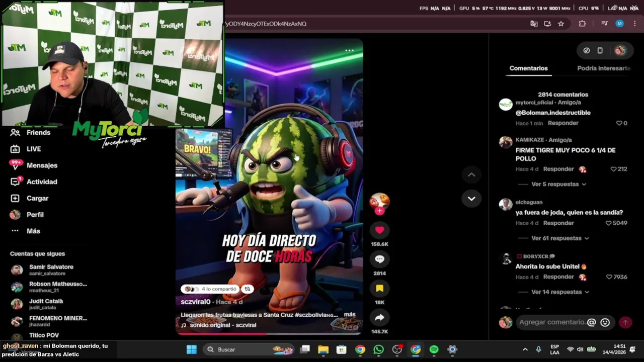Open profile avatar in top right pill

tap(620, 50)
